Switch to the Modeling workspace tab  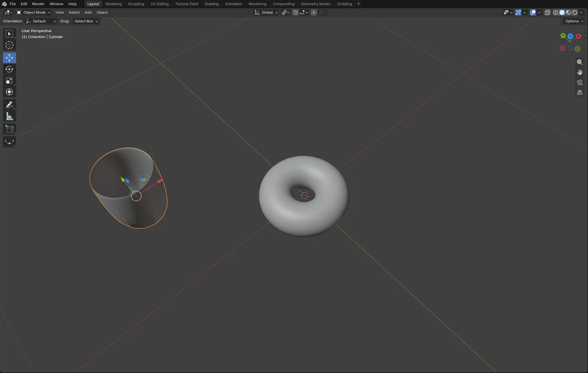pos(113,4)
